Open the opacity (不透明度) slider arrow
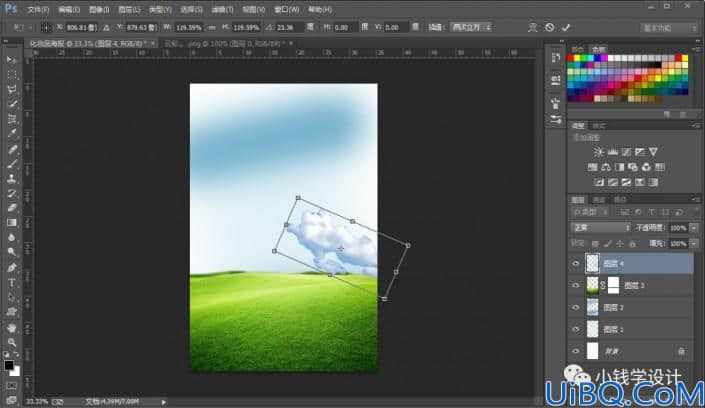The width and height of the screenshot is (705, 408). coord(695,228)
